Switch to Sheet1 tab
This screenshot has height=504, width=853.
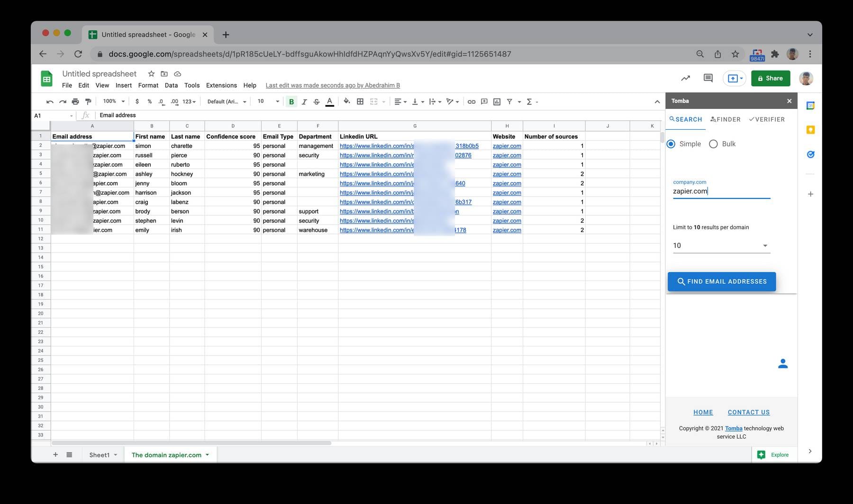pyautogui.click(x=99, y=455)
